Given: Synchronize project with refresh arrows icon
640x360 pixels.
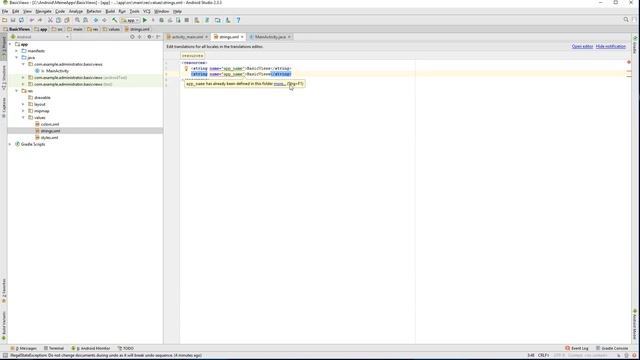Looking at the screenshot, I should pyautogui.click(x=21, y=20).
